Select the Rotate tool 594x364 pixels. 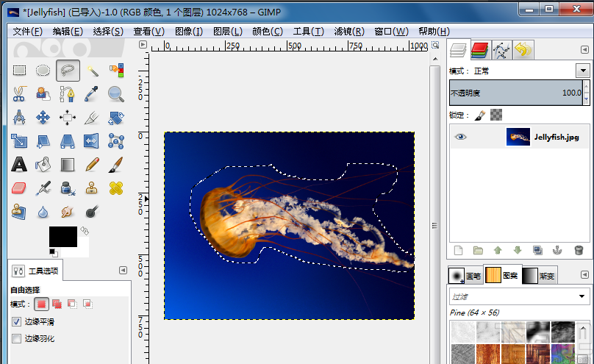(116, 118)
